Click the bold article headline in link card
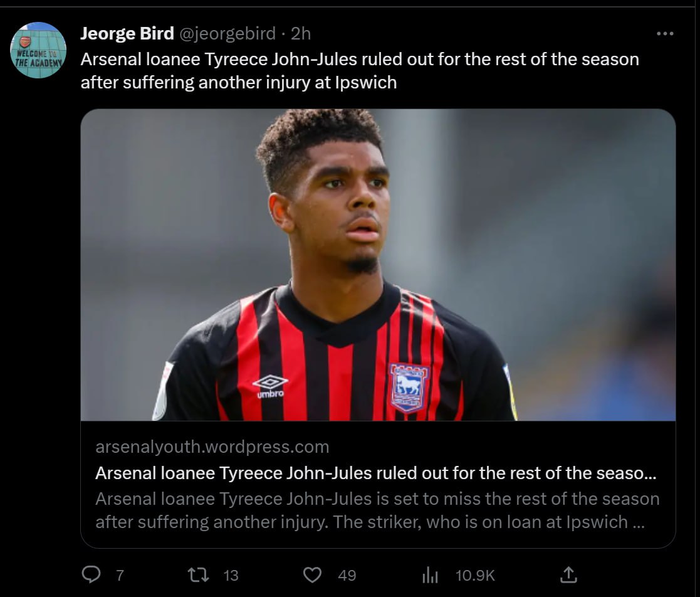The width and height of the screenshot is (700, 597). (375, 473)
